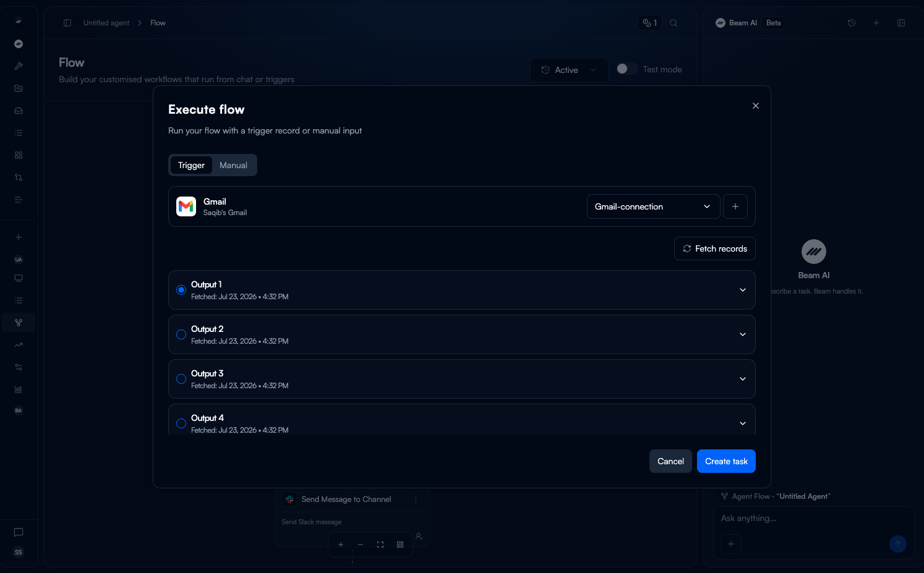Click the Untitled agent breadcrumb
Screen dimensions: 924x573
[106, 23]
